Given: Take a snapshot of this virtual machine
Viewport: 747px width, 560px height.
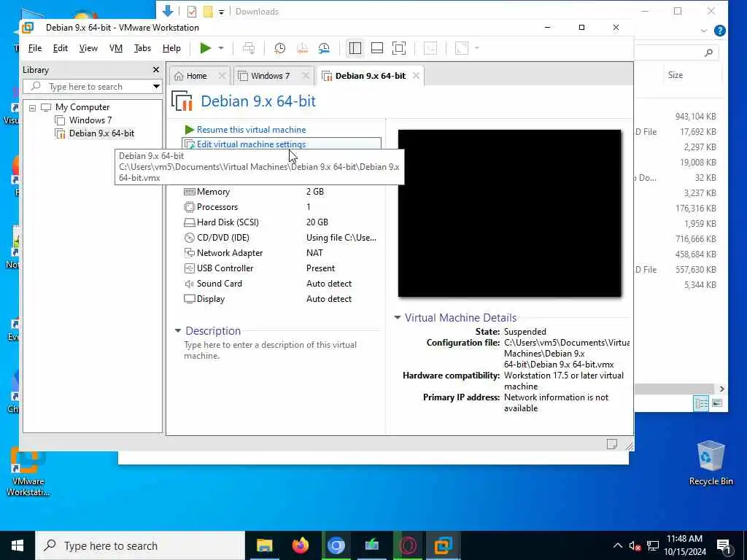Looking at the screenshot, I should point(280,48).
